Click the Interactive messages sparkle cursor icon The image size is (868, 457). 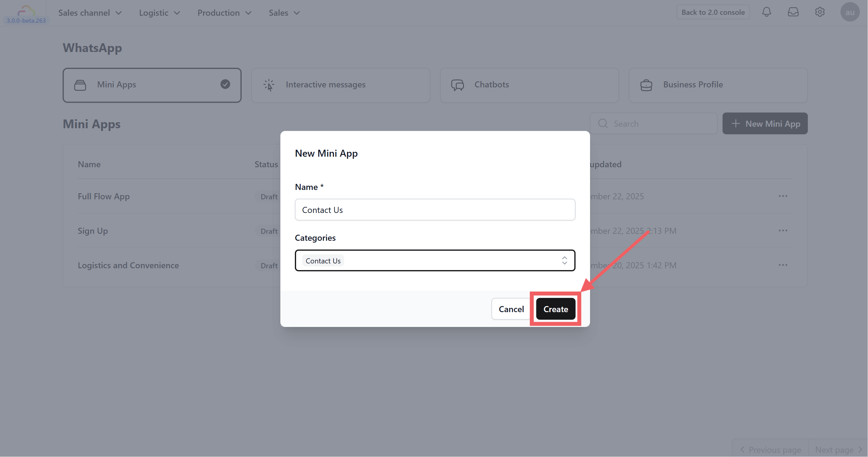pos(269,85)
